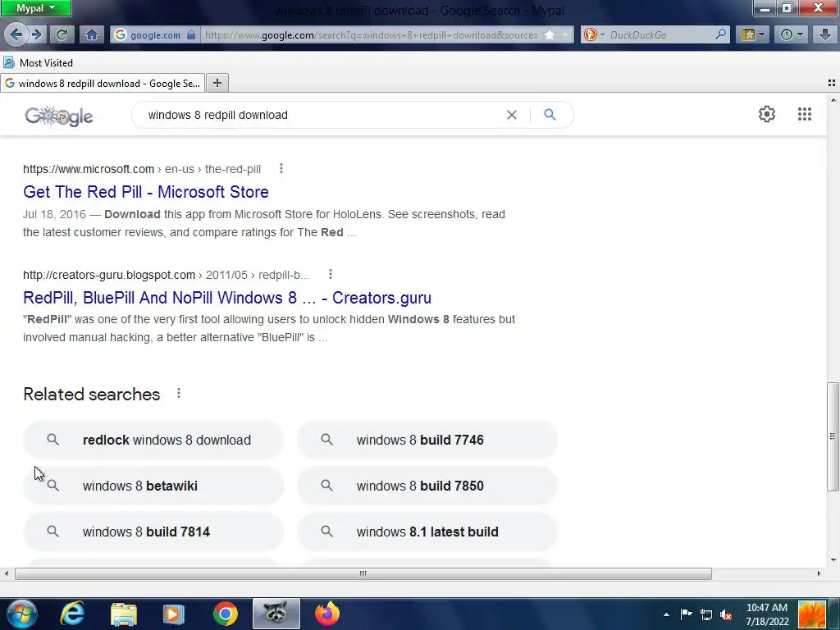Open the Mypal application menu

35,8
